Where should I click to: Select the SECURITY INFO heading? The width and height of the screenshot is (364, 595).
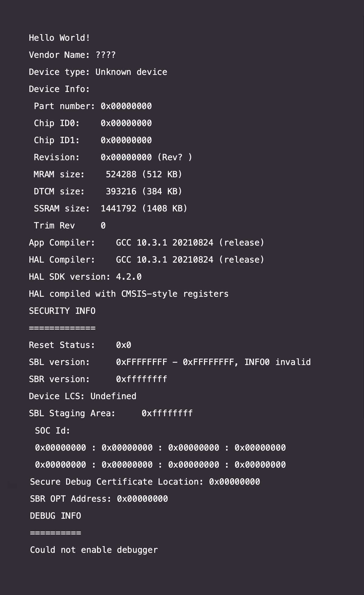tap(62, 311)
